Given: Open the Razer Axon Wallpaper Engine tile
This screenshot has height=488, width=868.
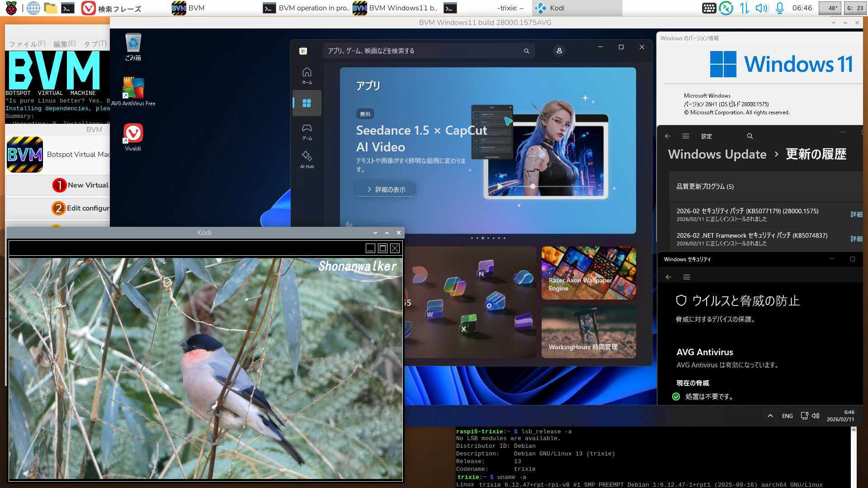Looking at the screenshot, I should [x=589, y=273].
